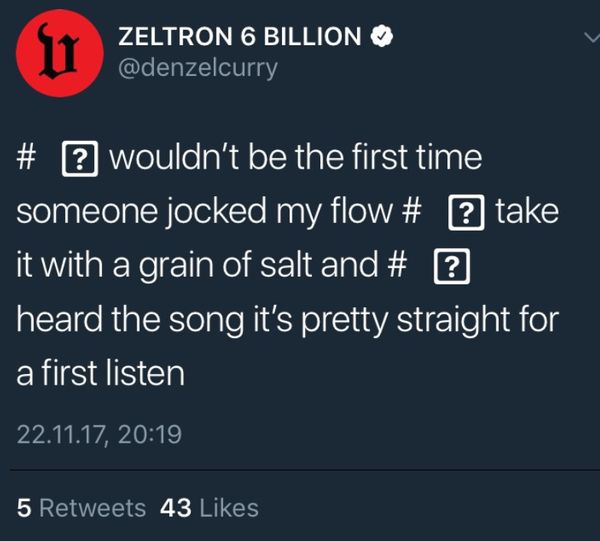
Task: View the 5 Retweets list
Action: [x=81, y=508]
